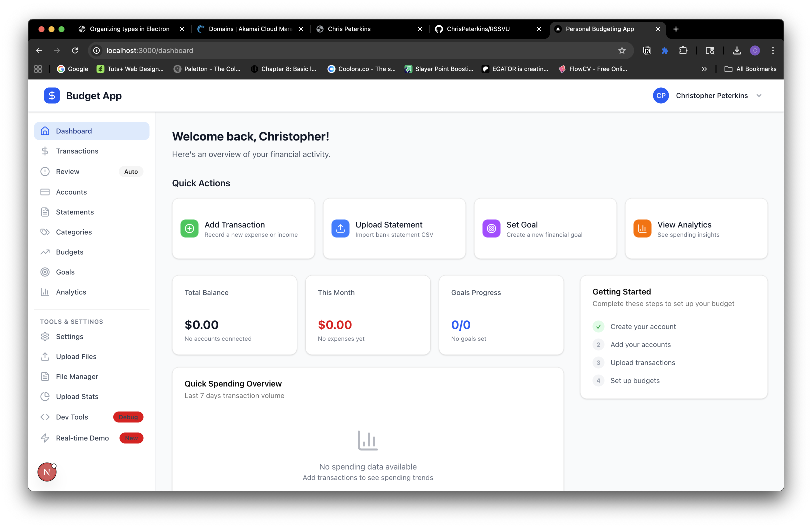Open Dev Tools with Debug badge

(72, 417)
